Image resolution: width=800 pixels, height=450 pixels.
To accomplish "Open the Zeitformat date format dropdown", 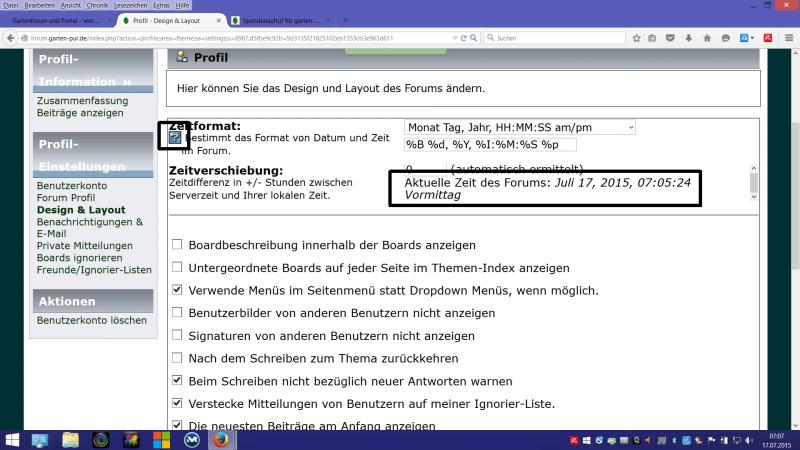I will point(519,127).
